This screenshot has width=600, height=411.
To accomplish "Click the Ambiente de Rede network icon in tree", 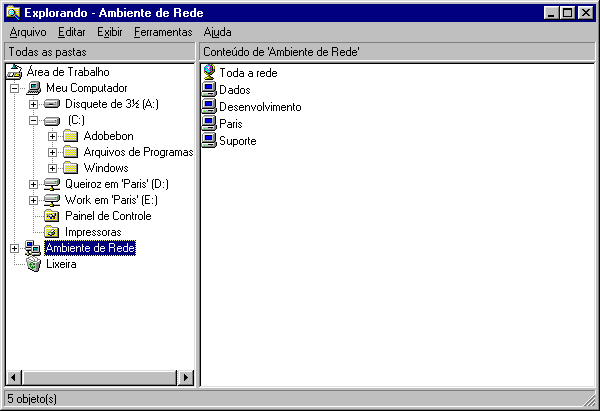I will click(x=33, y=248).
